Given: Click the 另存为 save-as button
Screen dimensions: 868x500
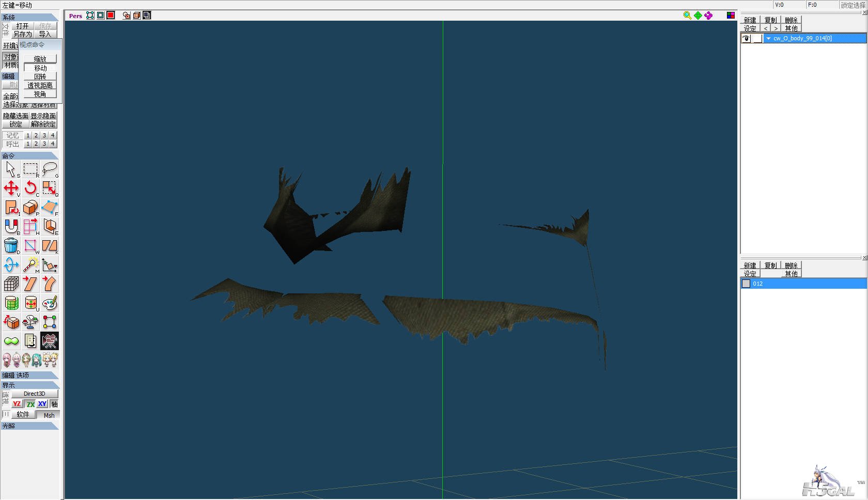Looking at the screenshot, I should 22,34.
